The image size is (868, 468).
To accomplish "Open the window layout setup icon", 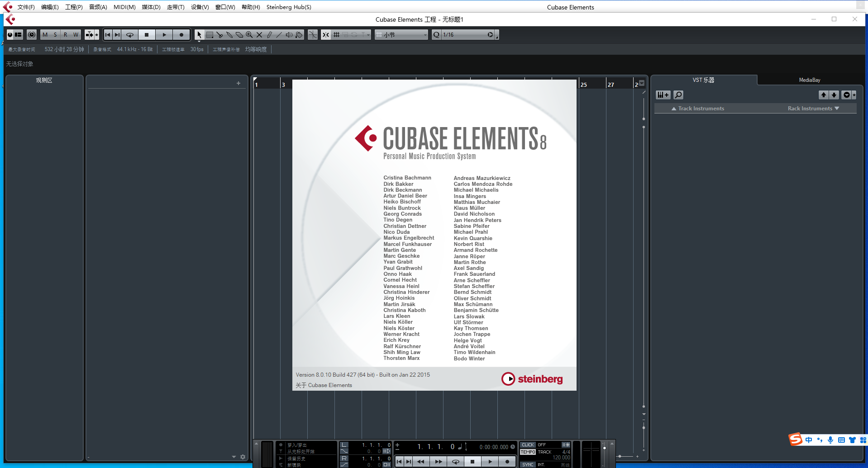I will (x=18, y=35).
